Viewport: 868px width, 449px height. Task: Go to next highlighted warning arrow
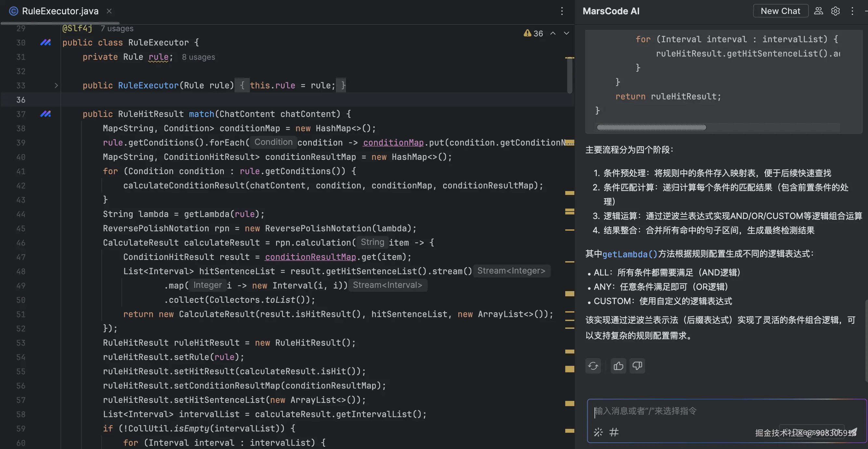pos(567,33)
